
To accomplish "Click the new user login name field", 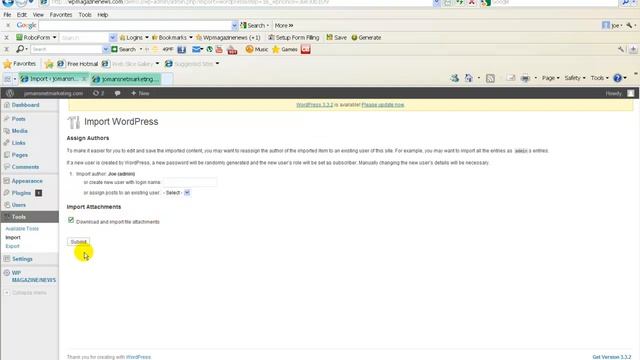I will point(190,182).
